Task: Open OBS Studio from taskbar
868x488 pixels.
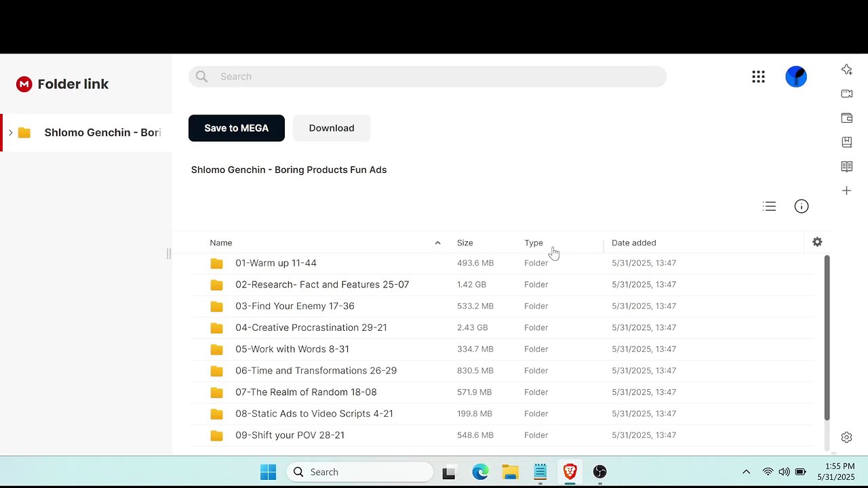Action: 600,472
